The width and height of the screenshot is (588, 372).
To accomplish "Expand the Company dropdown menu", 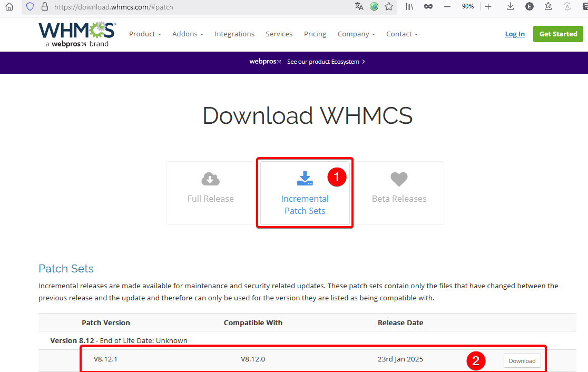I will point(356,34).
